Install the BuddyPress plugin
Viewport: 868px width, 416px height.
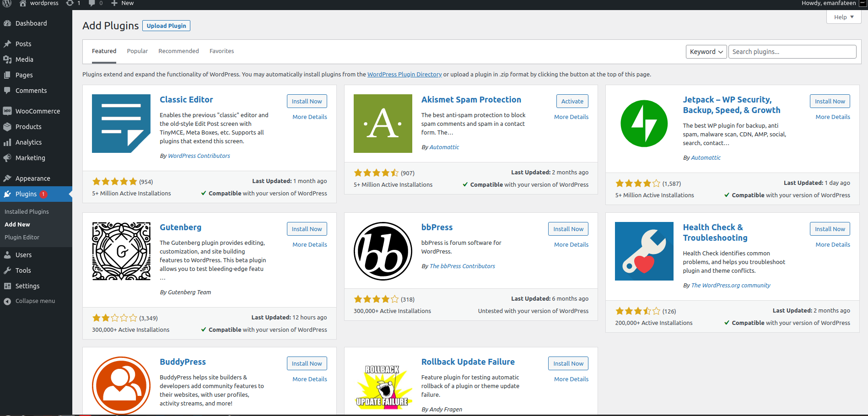307,363
